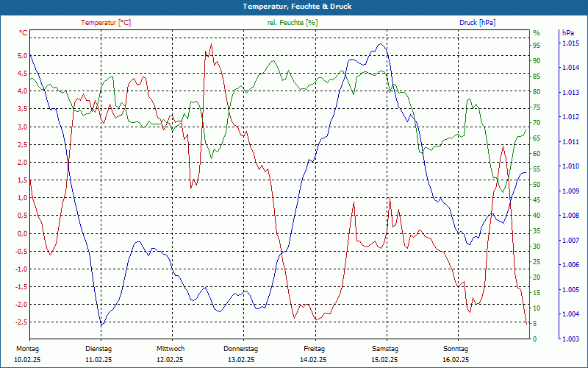Click the 'hPa' unit label on pressure axis
This screenshot has height=368, width=588.
[568, 33]
